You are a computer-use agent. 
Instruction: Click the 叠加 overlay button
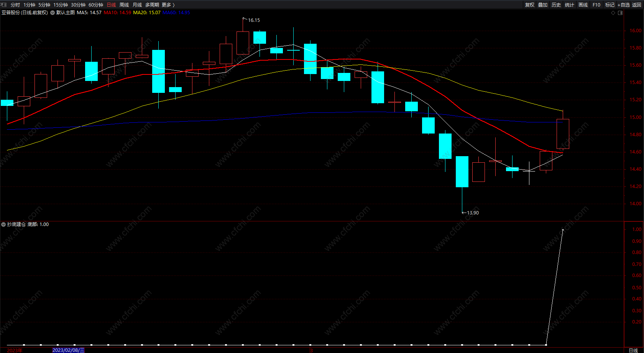pyautogui.click(x=543, y=5)
